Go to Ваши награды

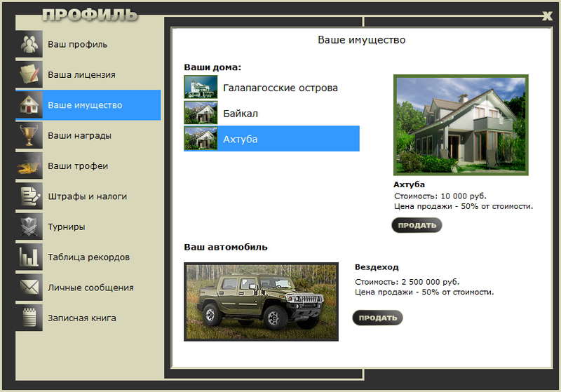88,135
